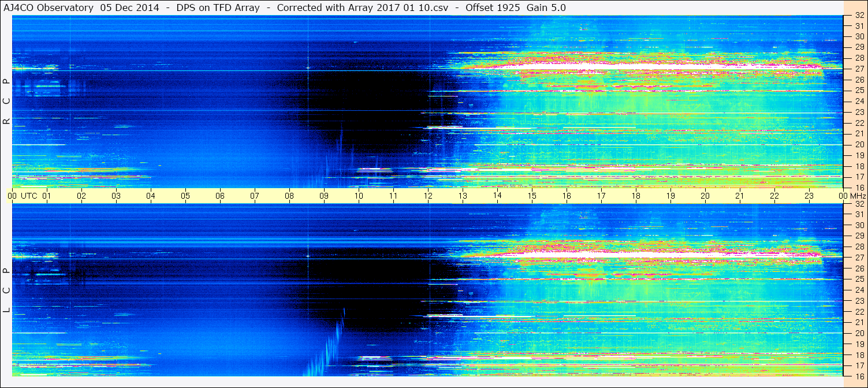Image resolution: width=868 pixels, height=388 pixels.
Task: Select hour marker 05 on the time axis
Action: pyautogui.click(x=185, y=196)
